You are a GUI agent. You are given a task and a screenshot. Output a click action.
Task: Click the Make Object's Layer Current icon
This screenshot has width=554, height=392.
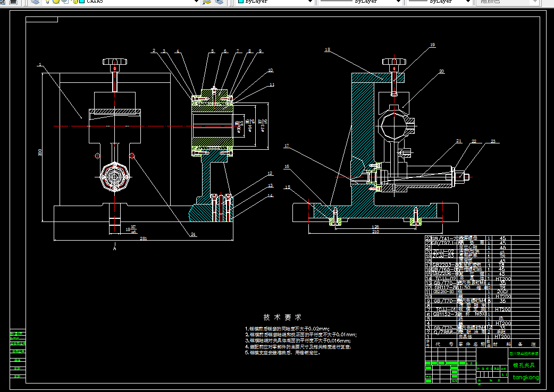tap(207, 2)
